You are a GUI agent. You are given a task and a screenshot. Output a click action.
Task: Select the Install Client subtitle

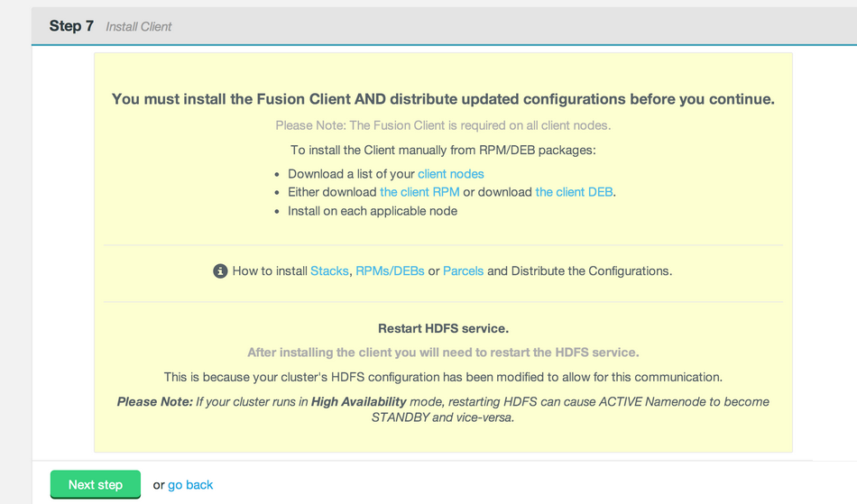[x=138, y=27]
